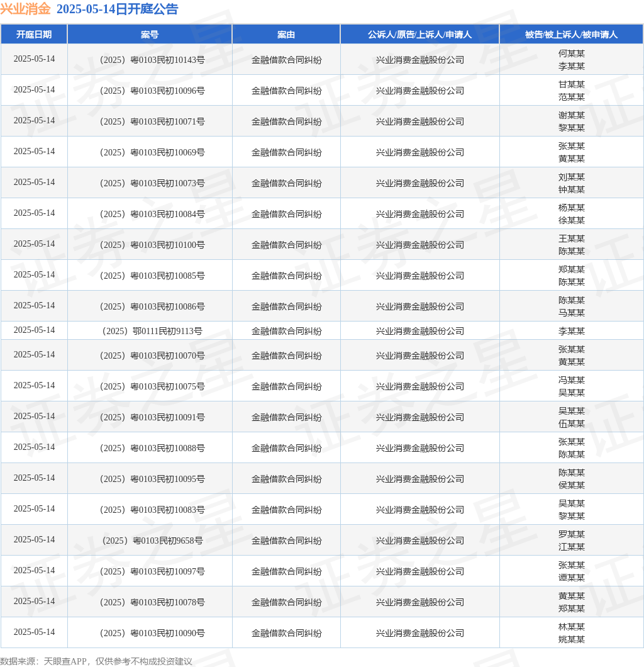
Task: Select the 公诉人/原告/上诉人/申请人 column header
Action: (420, 35)
